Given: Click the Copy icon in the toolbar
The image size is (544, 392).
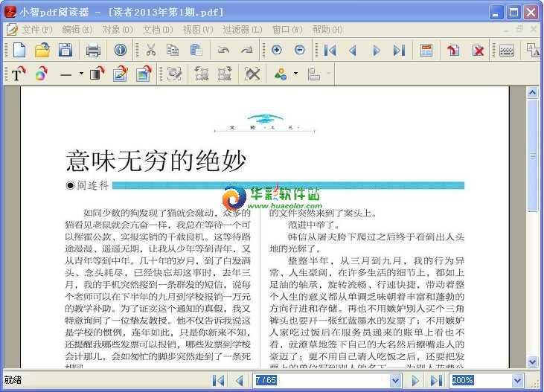Looking at the screenshot, I should (x=173, y=51).
